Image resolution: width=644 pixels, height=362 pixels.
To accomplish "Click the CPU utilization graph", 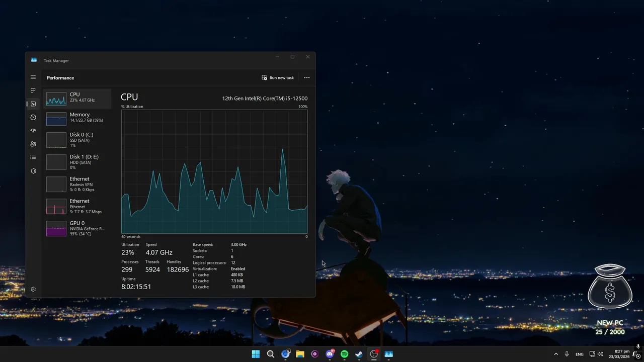I will [214, 171].
